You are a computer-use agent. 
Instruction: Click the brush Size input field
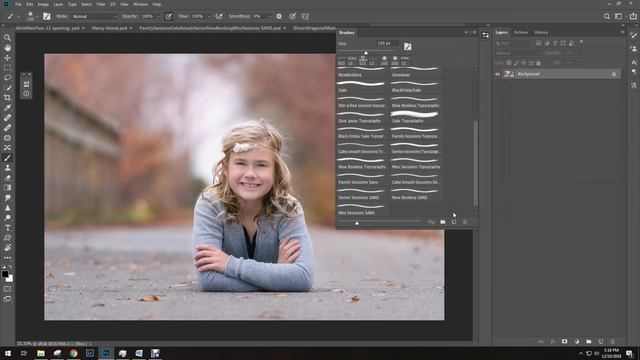(x=387, y=43)
